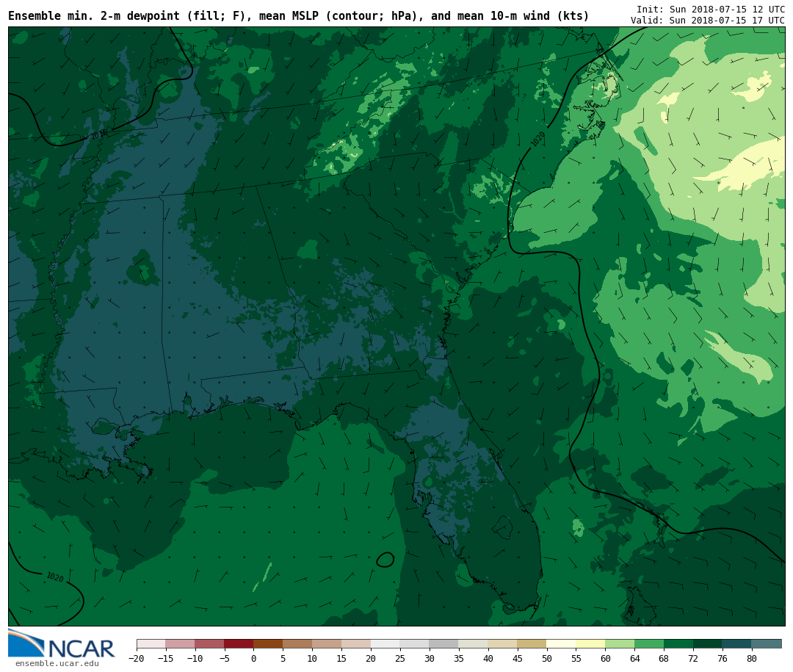Click the green 68 to 72 colorbar swatch
Viewport: 793px width, 672px height.
(x=678, y=643)
